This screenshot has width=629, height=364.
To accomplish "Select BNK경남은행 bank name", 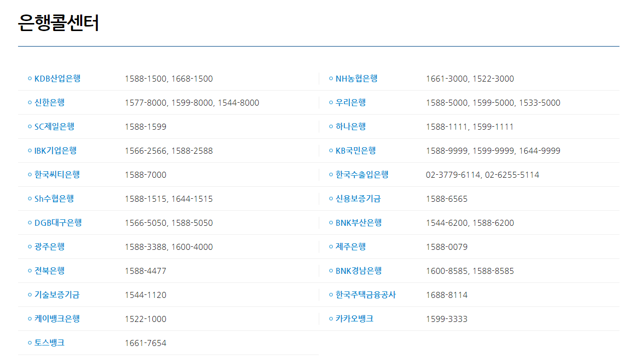I will [358, 271].
